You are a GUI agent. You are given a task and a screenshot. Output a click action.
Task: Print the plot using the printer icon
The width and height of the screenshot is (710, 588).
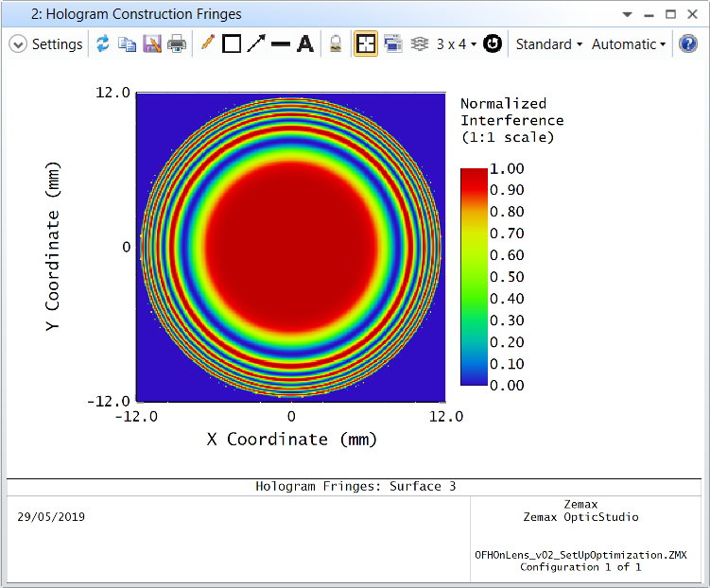click(177, 43)
